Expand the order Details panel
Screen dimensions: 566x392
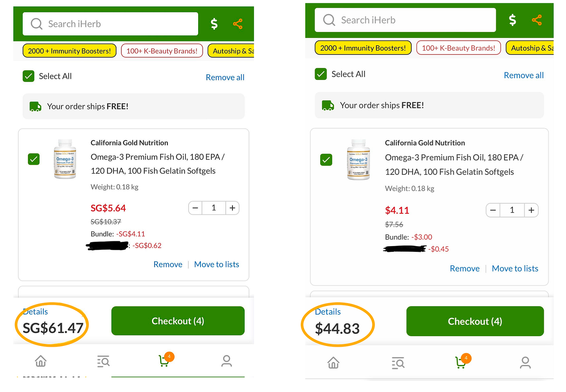pyautogui.click(x=35, y=312)
